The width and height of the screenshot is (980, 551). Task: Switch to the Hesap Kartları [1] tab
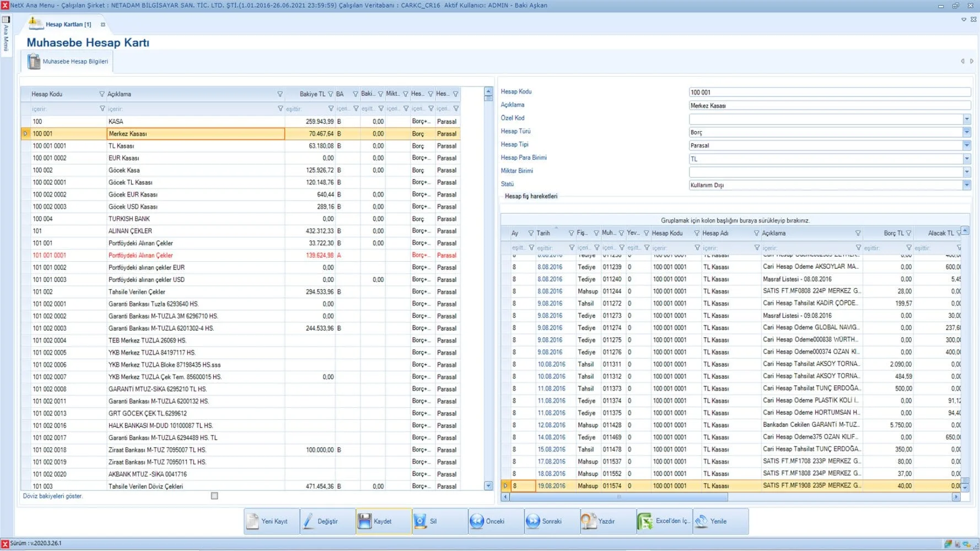(68, 24)
